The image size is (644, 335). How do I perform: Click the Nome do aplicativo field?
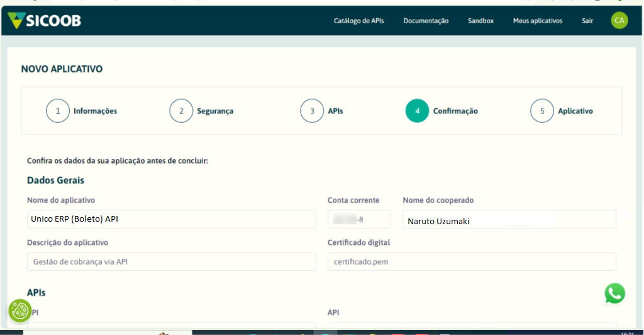(x=171, y=219)
